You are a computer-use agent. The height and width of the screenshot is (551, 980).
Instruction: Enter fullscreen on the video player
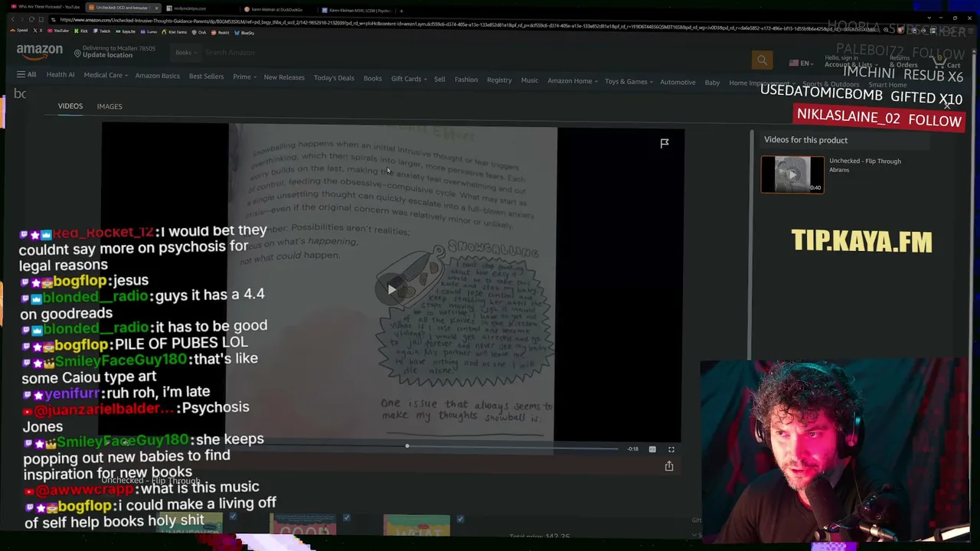(x=671, y=449)
